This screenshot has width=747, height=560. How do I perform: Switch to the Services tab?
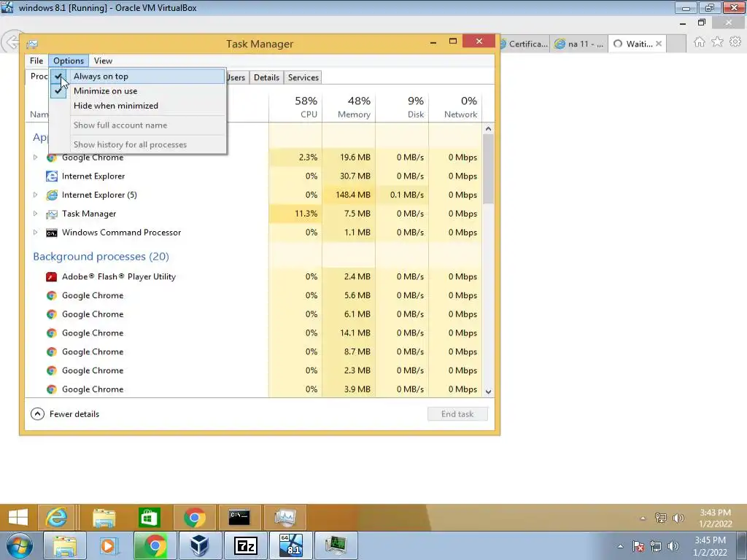303,77
